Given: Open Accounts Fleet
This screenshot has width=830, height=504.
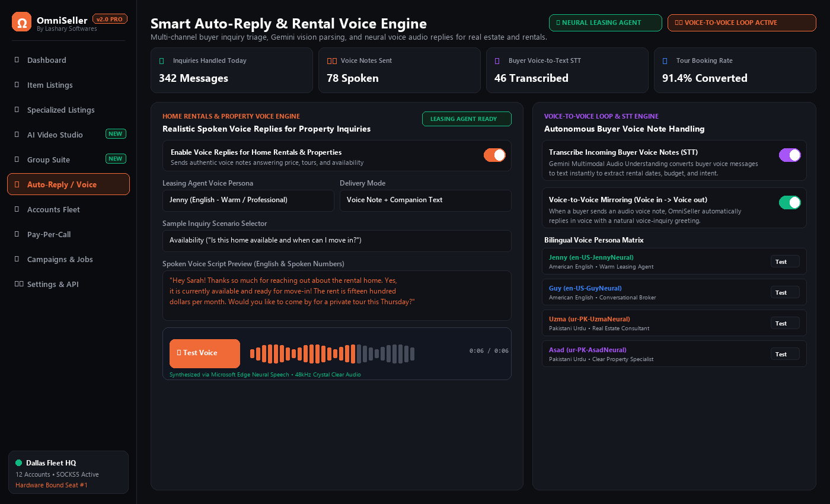Looking at the screenshot, I should coord(68,209).
